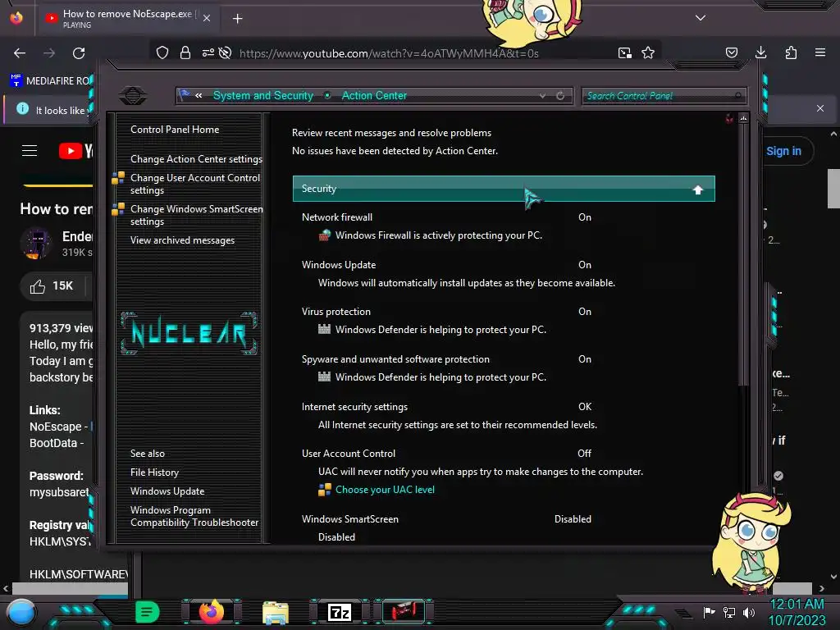Open MEDIAFIRE bookmark in bookmarks toolbar
The width and height of the screenshot is (840, 630).
coord(51,81)
